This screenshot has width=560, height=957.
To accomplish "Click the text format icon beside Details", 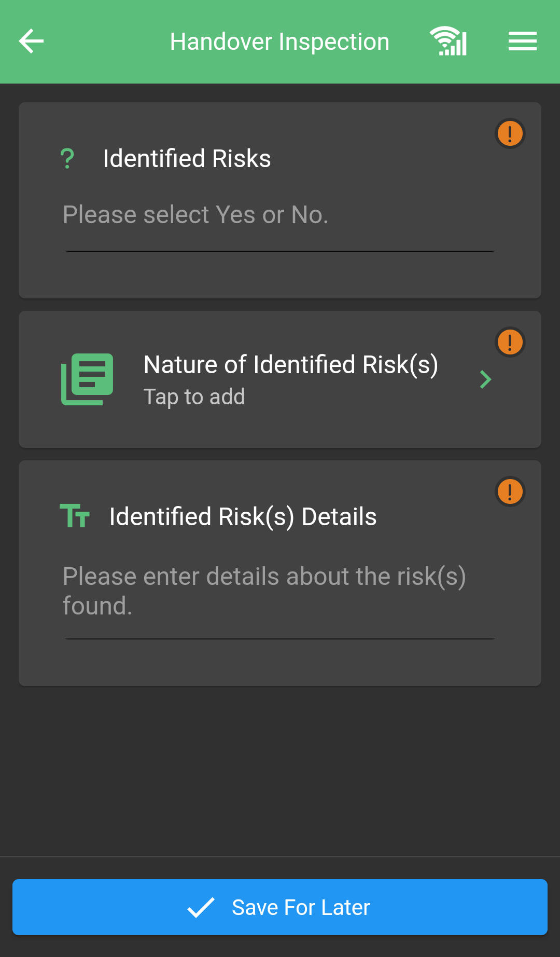I will pos(75,516).
